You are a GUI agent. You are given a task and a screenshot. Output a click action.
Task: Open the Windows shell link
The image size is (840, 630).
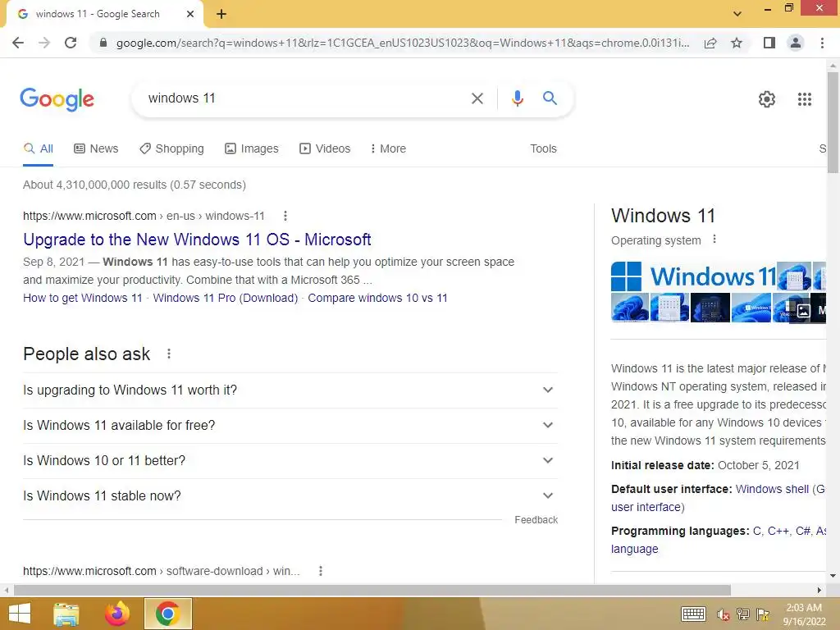772,489
